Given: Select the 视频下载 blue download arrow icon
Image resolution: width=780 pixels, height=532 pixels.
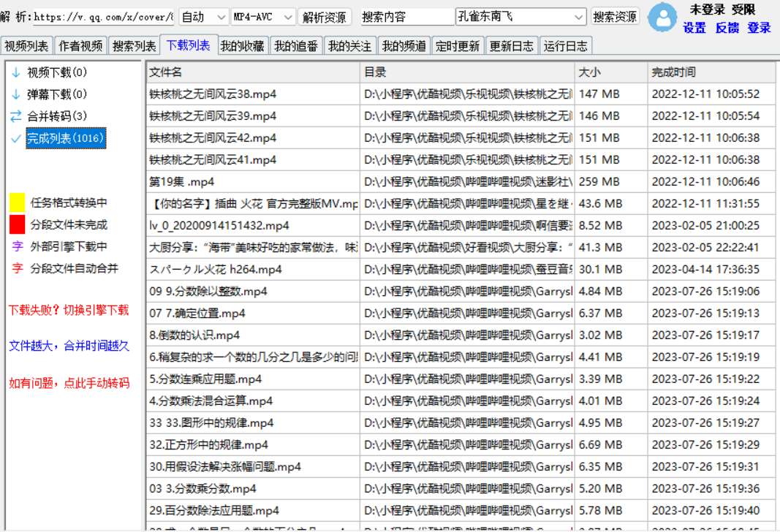Looking at the screenshot, I should (16, 73).
